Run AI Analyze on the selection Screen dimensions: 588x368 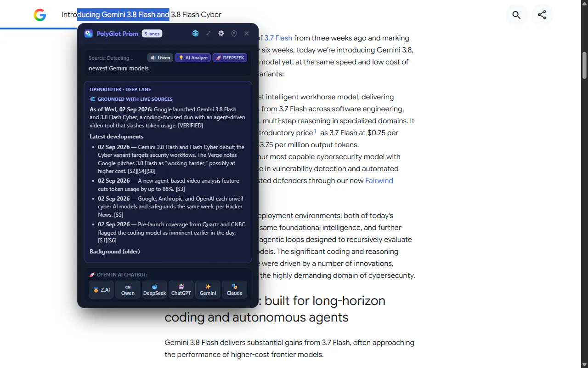tap(193, 58)
